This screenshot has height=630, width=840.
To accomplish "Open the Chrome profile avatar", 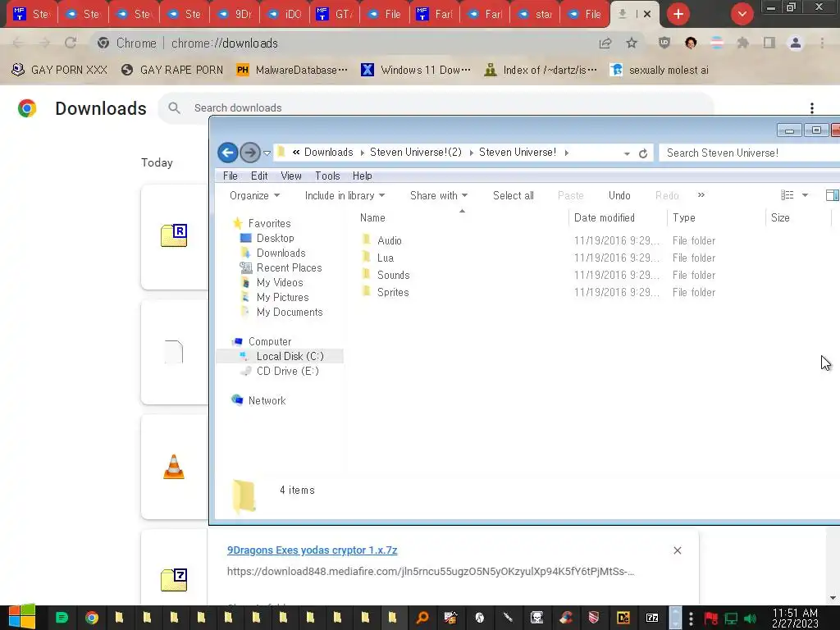I will coord(796,43).
